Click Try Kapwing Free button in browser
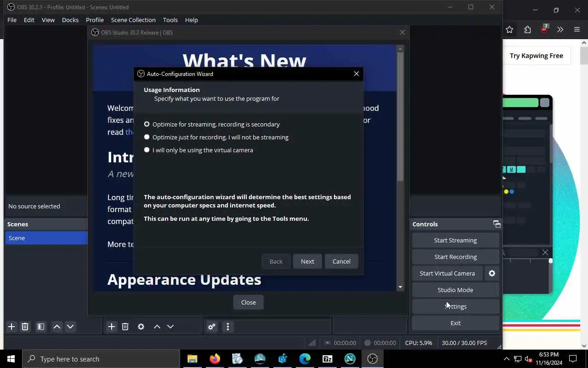This screenshot has height=368, width=588. click(x=536, y=56)
